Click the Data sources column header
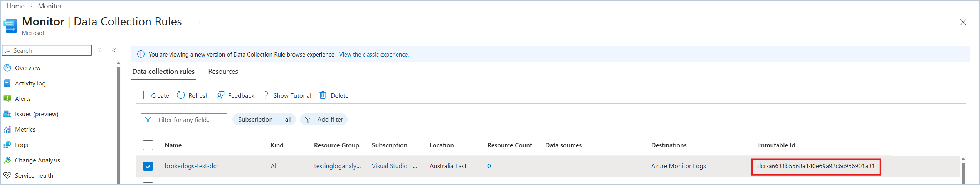The height and width of the screenshot is (185, 980). pyautogui.click(x=563, y=145)
